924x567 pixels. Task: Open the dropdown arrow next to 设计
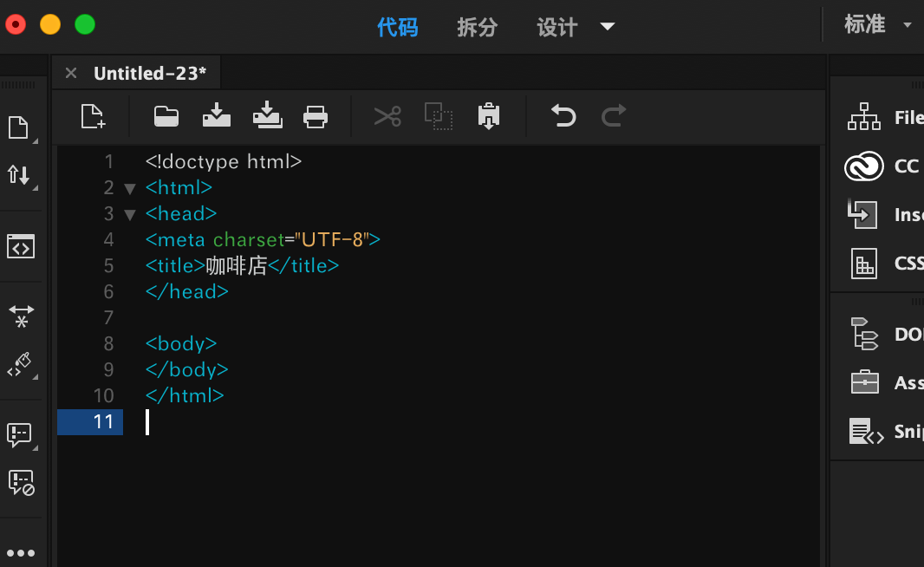tap(608, 27)
